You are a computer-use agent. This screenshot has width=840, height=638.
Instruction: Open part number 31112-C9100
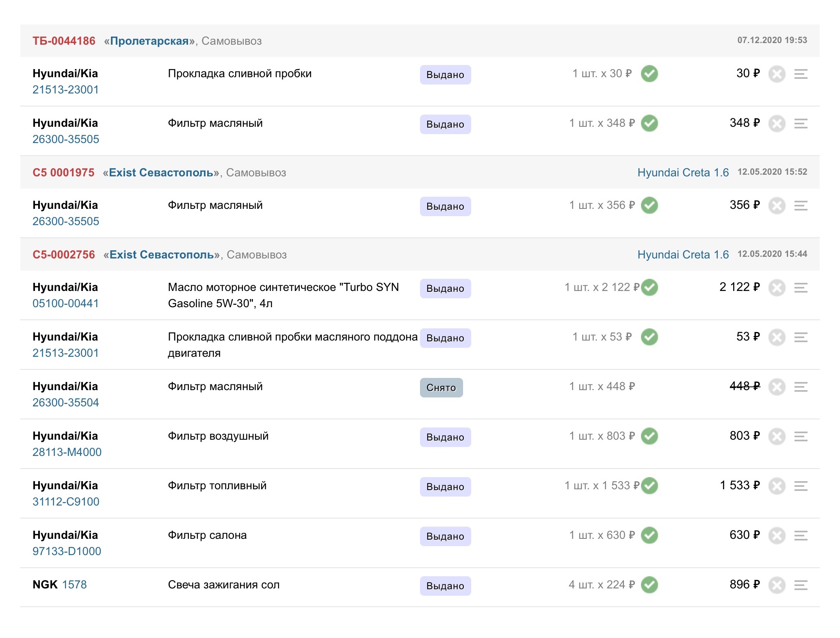point(66,501)
